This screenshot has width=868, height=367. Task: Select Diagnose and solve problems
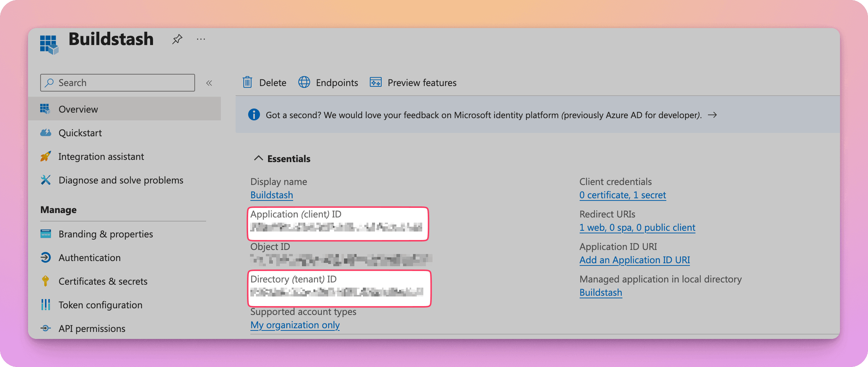point(121,180)
